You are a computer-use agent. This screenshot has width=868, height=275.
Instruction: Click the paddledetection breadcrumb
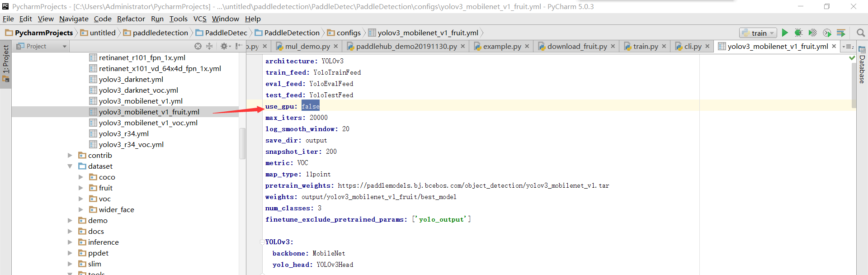[x=156, y=33]
